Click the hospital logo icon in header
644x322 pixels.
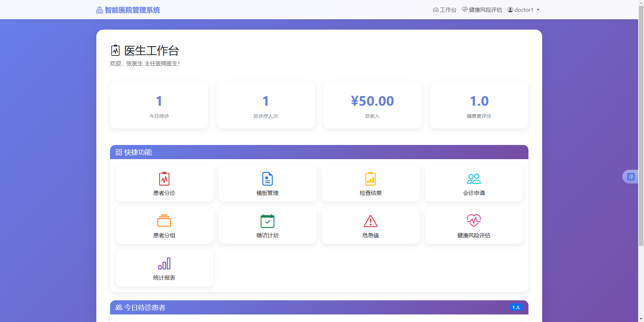pyautogui.click(x=99, y=10)
